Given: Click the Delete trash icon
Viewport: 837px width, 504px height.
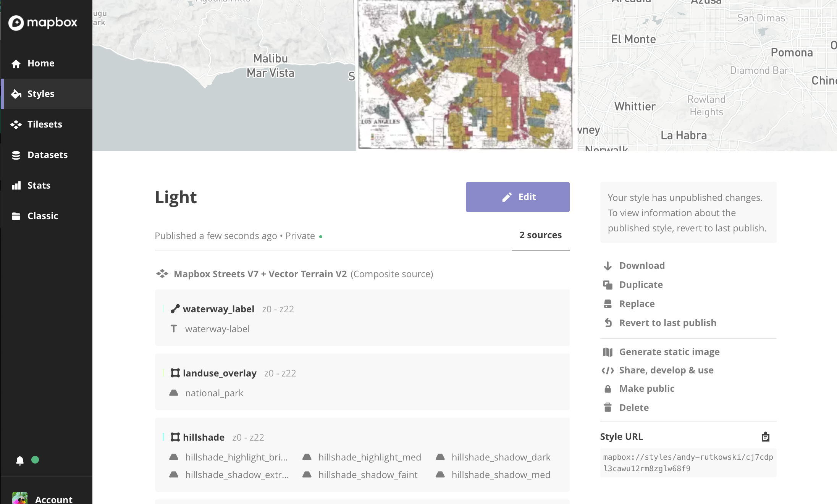Looking at the screenshot, I should tap(608, 407).
